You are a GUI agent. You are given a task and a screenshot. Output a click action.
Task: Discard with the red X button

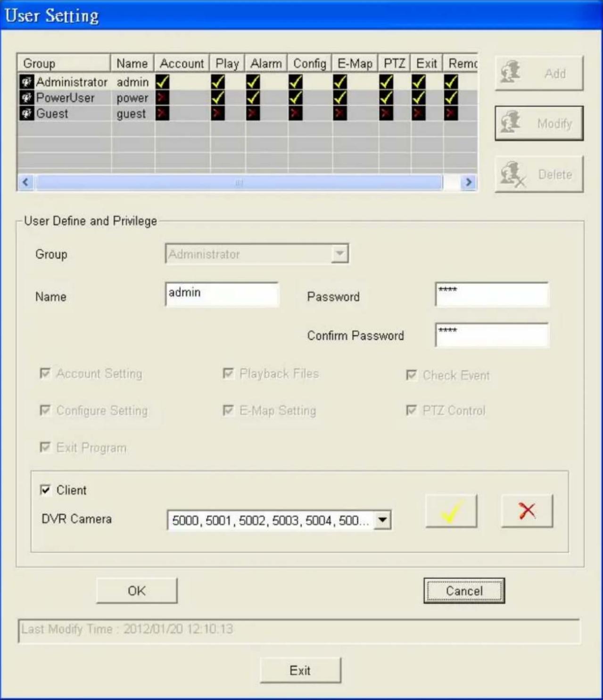tap(527, 511)
